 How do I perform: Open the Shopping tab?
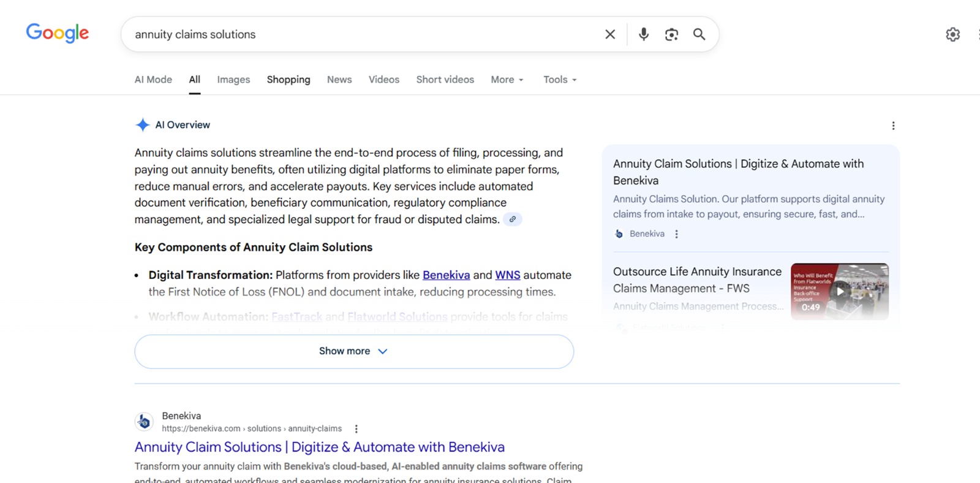tap(288, 80)
